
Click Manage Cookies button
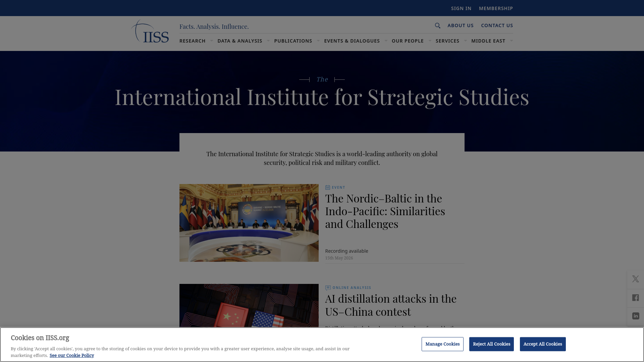click(x=442, y=344)
